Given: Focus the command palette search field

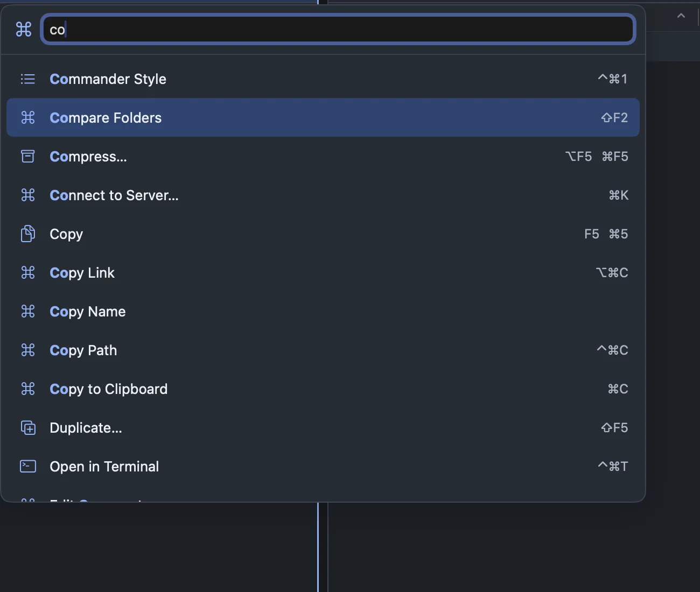Looking at the screenshot, I should [x=338, y=29].
